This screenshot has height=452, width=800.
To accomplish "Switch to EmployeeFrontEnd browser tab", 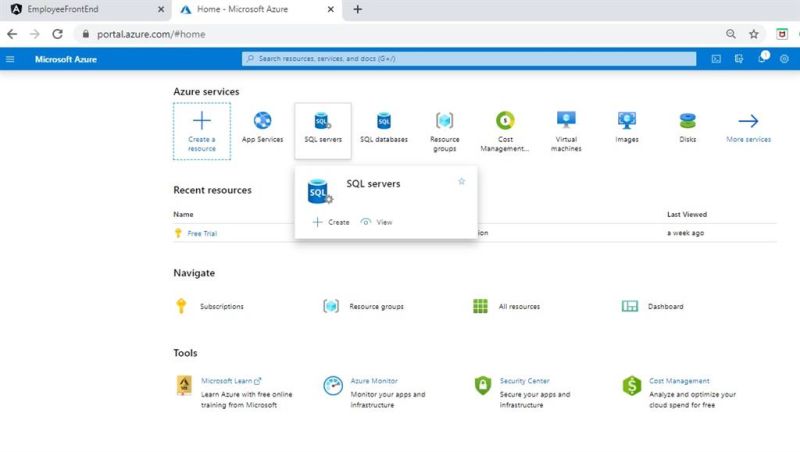I will pyautogui.click(x=85, y=10).
